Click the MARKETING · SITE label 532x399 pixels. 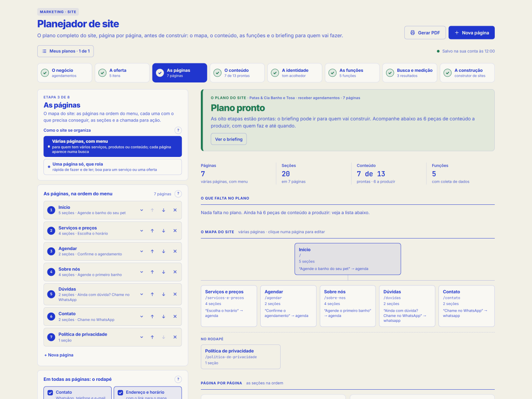tap(58, 12)
